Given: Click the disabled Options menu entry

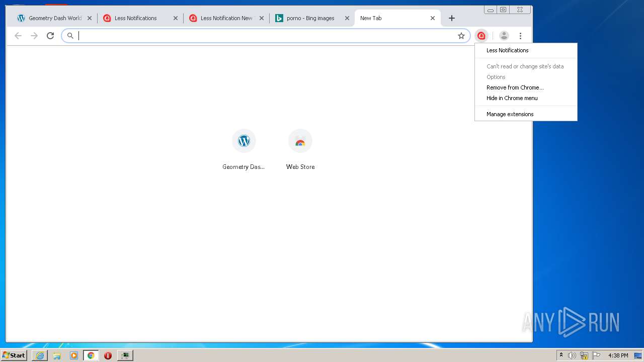Looking at the screenshot, I should point(526,77).
